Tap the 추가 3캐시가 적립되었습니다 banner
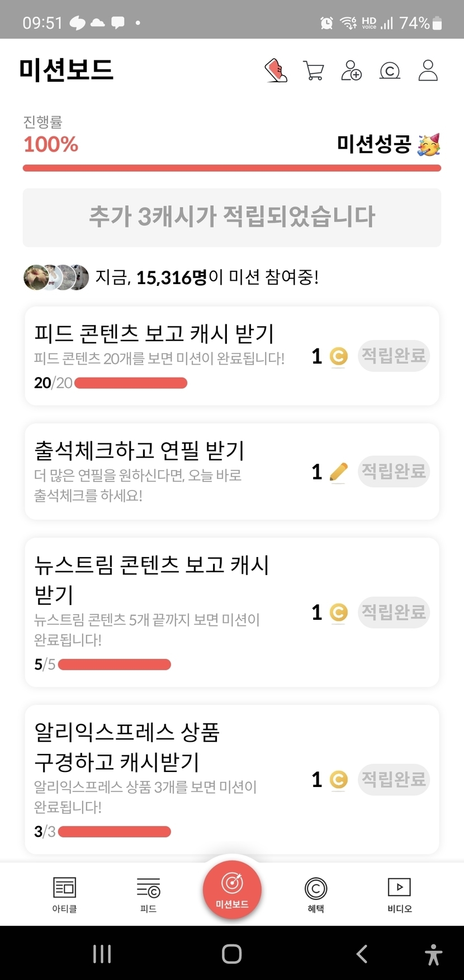464x980 pixels. coord(232,218)
